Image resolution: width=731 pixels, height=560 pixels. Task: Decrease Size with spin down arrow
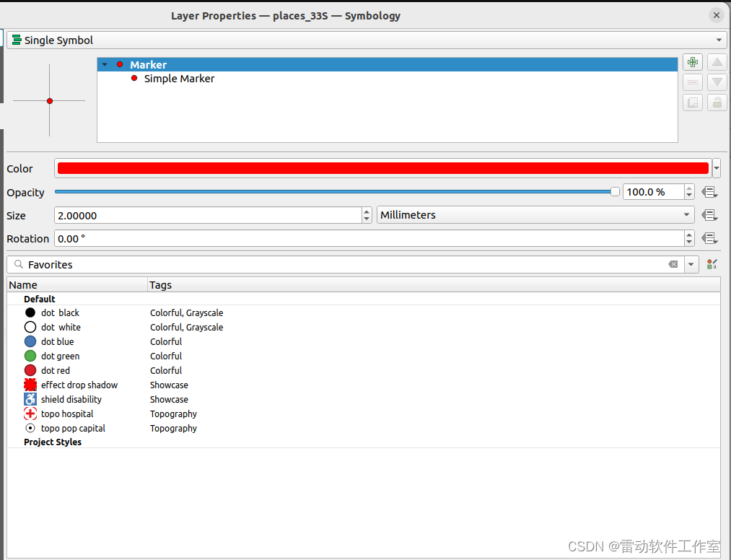click(x=367, y=219)
